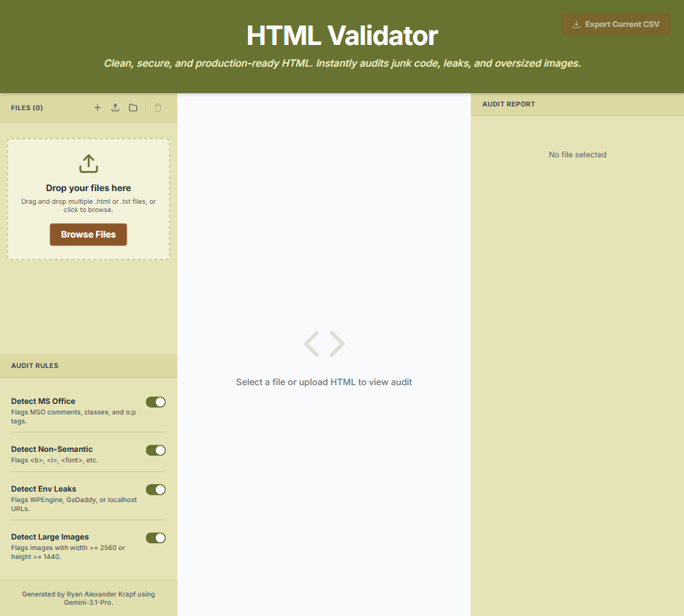Click the 'Detect Large Images' rule label
Image resolution: width=684 pixels, height=616 pixels.
tap(49, 537)
